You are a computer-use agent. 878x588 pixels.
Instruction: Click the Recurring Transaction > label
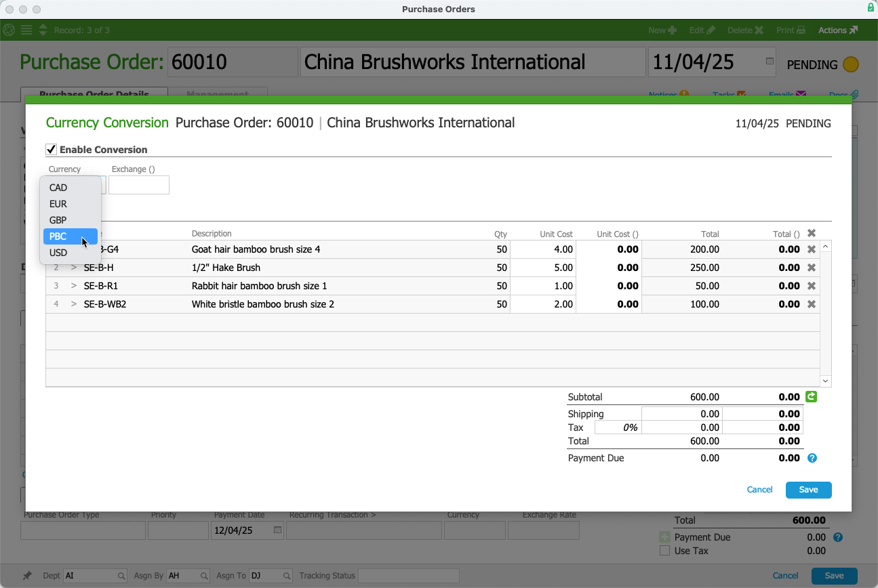tap(332, 515)
